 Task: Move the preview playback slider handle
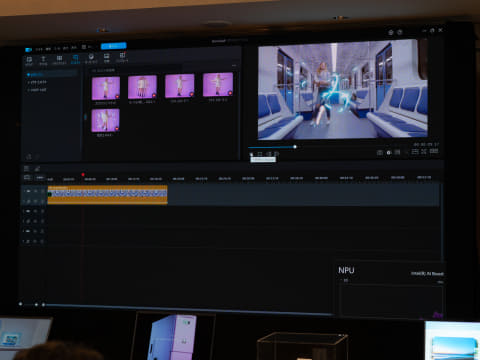coord(295,147)
